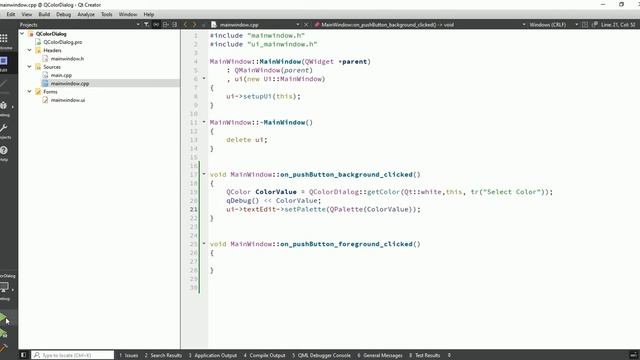Viewport: 640px width, 360px height.
Task: Open the Debug menu
Action: click(63, 14)
